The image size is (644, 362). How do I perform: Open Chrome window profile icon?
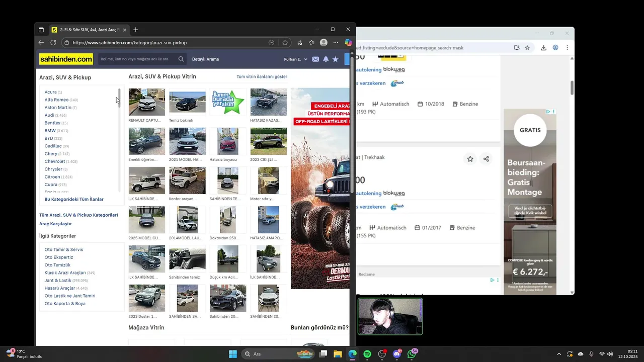pos(555,48)
